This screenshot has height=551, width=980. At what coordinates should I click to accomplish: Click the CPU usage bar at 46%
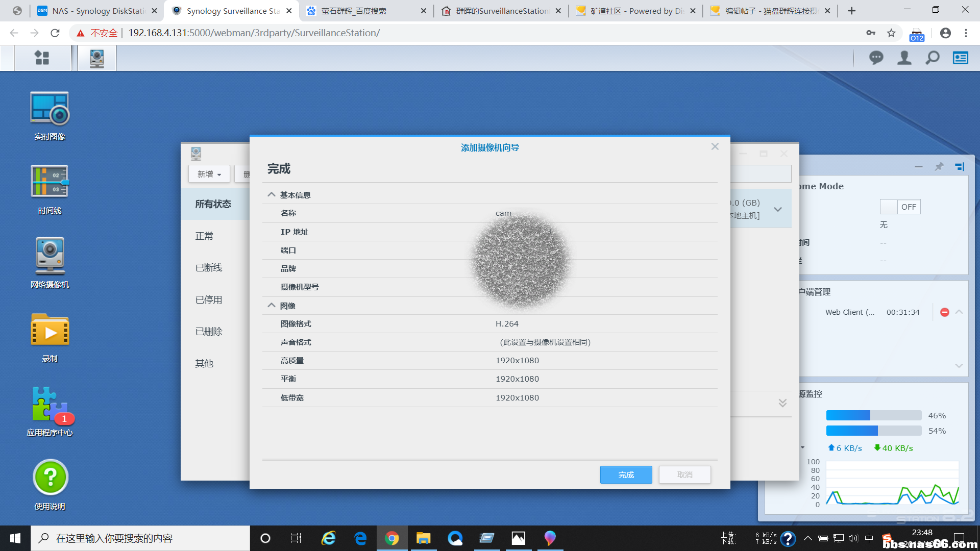[x=873, y=415]
